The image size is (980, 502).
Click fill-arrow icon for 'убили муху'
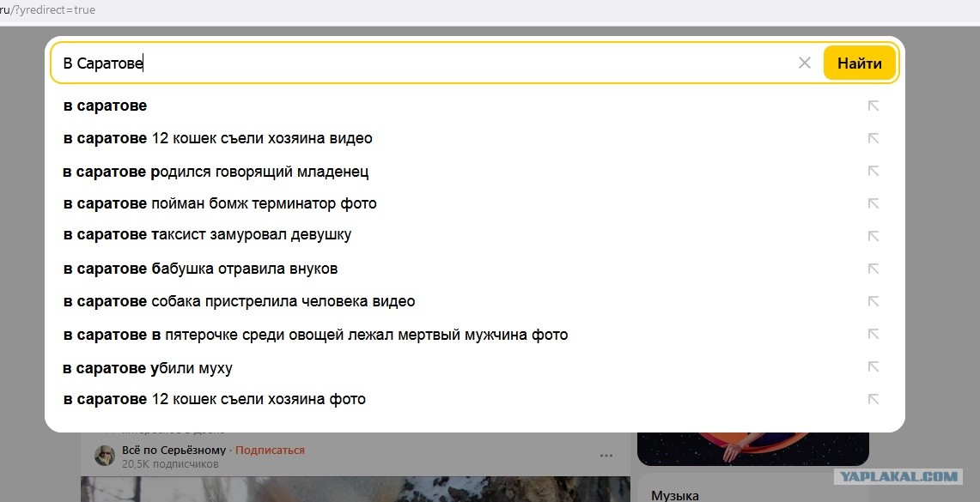tap(873, 366)
